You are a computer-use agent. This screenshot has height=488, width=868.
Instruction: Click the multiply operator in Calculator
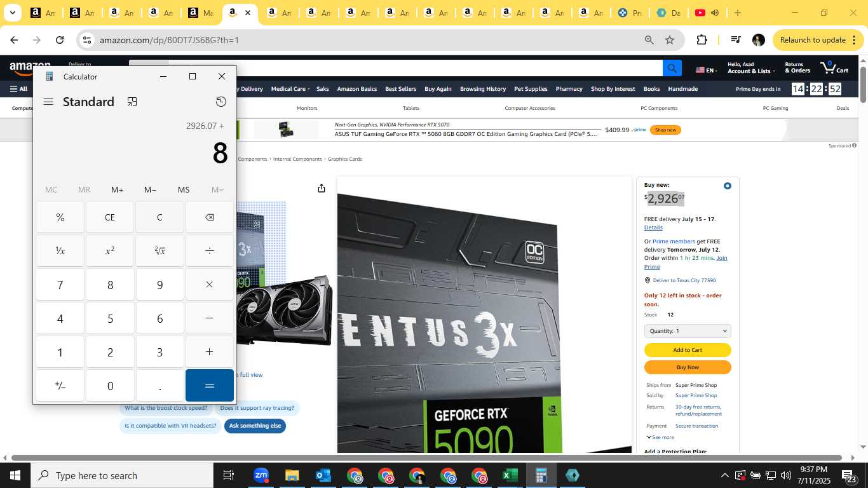tap(210, 285)
